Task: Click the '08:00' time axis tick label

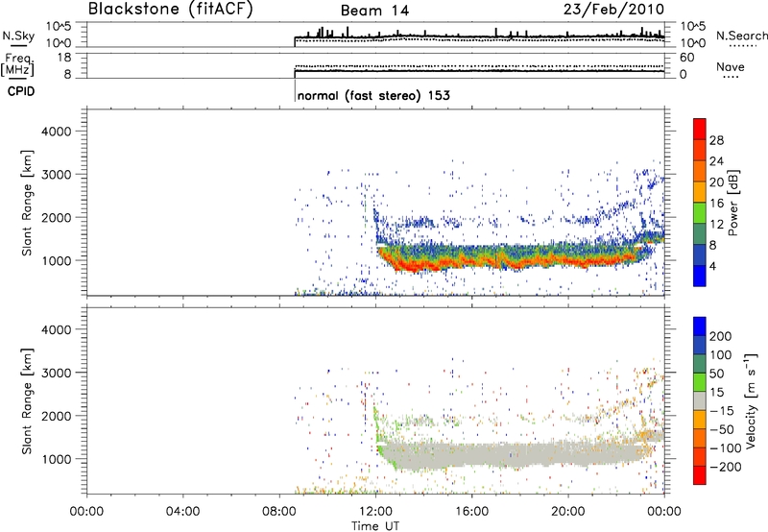Action: (x=279, y=512)
